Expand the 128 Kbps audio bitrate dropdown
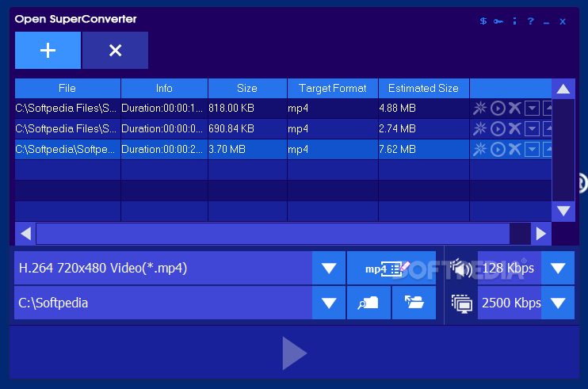Viewport: 588px width, 389px height. click(x=558, y=268)
